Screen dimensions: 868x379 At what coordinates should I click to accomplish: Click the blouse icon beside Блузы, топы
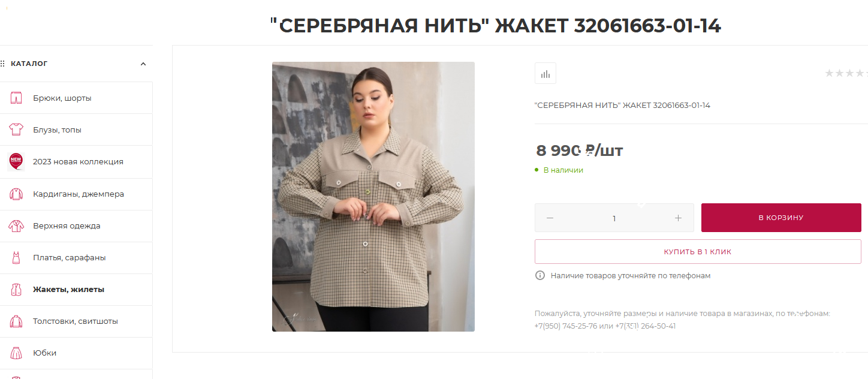pyautogui.click(x=16, y=130)
